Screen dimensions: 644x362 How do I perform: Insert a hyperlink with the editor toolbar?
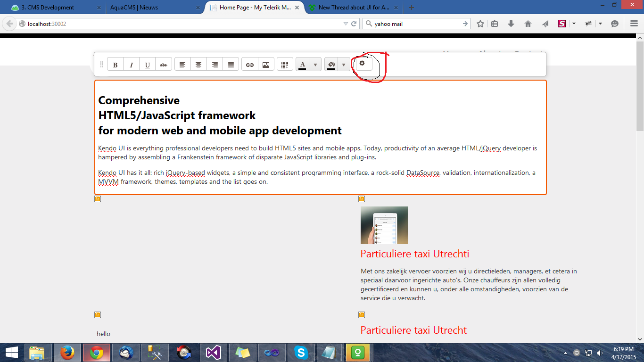(x=250, y=65)
